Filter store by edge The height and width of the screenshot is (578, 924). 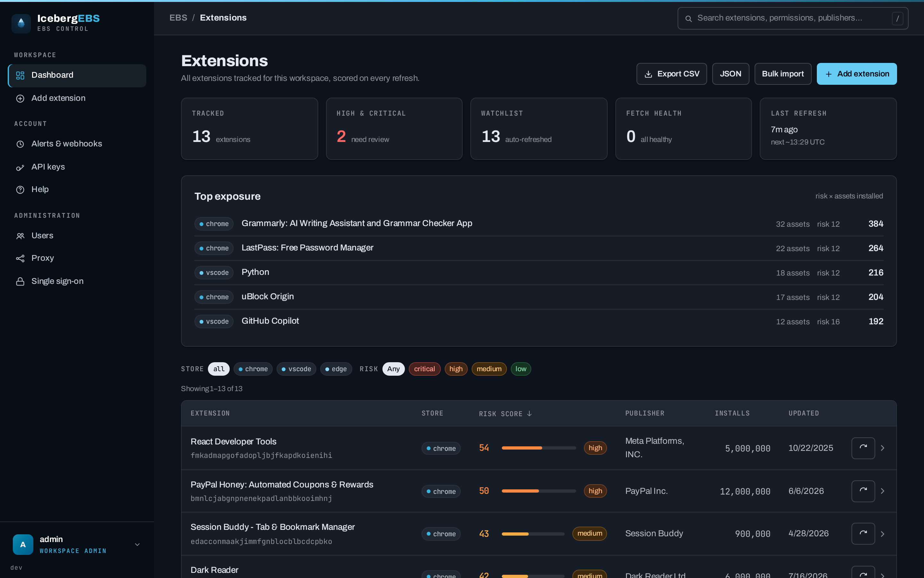[336, 369]
